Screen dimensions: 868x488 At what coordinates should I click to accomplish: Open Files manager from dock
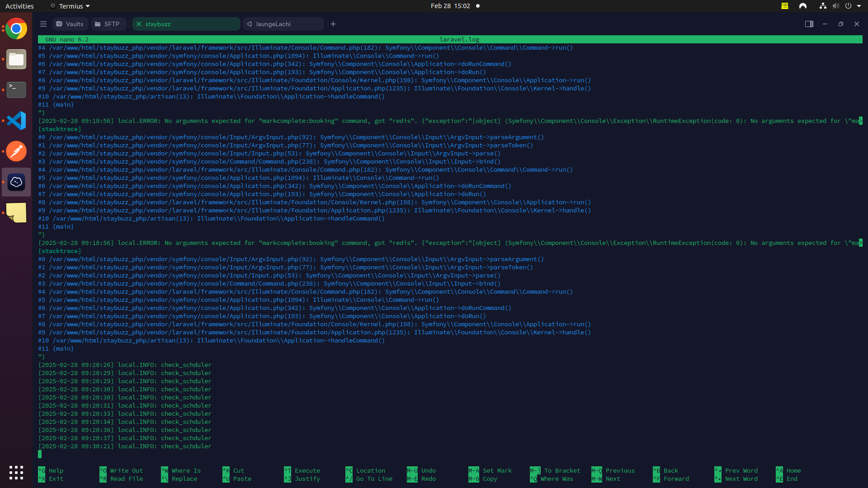pos(16,59)
